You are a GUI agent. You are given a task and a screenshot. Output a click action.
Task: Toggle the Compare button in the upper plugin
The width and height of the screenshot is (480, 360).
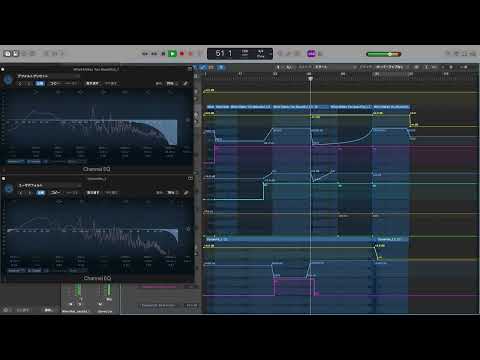tap(40, 83)
